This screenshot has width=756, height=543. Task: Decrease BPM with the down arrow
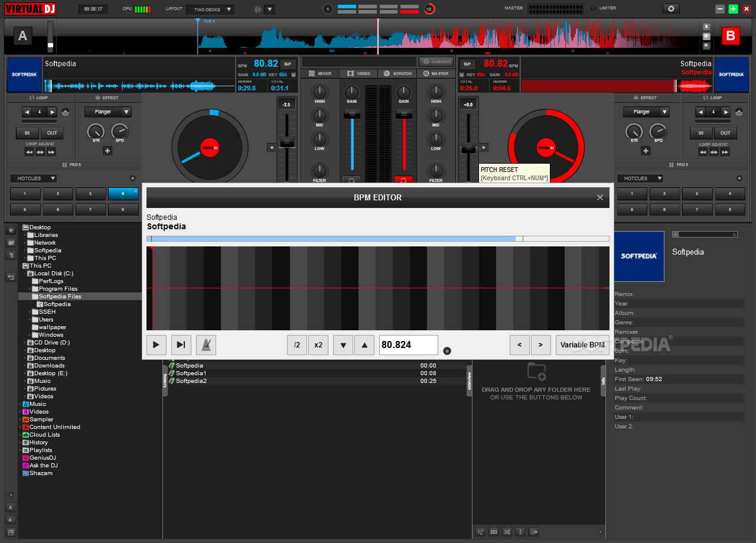click(343, 345)
